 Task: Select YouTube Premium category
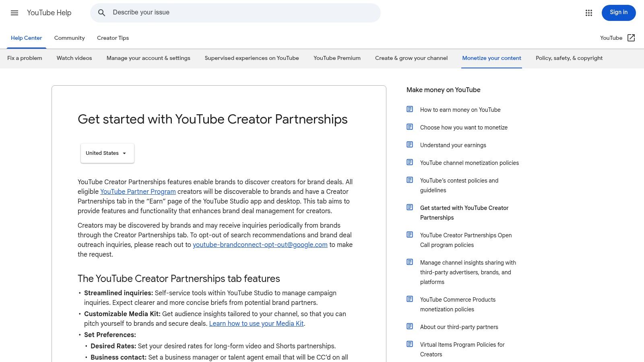tap(337, 58)
